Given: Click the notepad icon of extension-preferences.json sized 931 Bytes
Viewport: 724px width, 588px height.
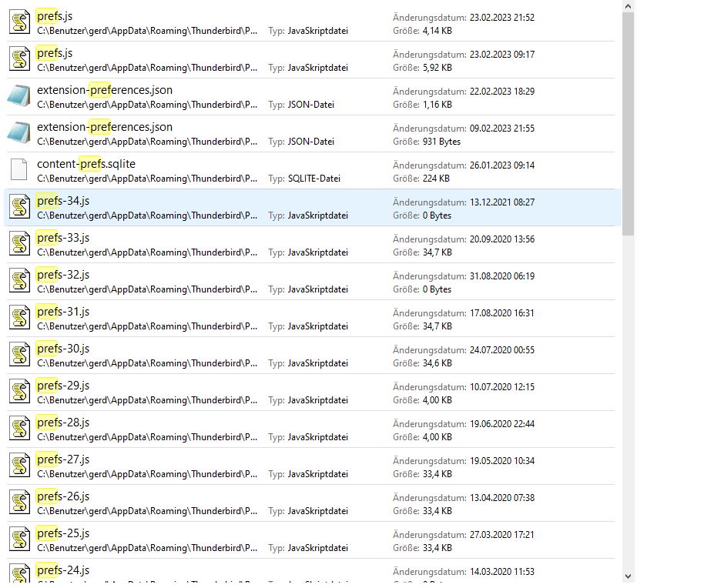Looking at the screenshot, I should click(x=19, y=133).
